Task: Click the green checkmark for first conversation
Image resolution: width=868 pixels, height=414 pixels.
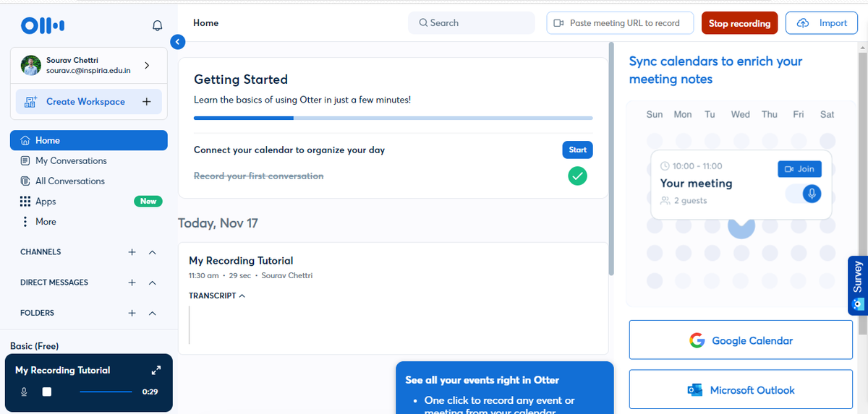Action: [577, 176]
